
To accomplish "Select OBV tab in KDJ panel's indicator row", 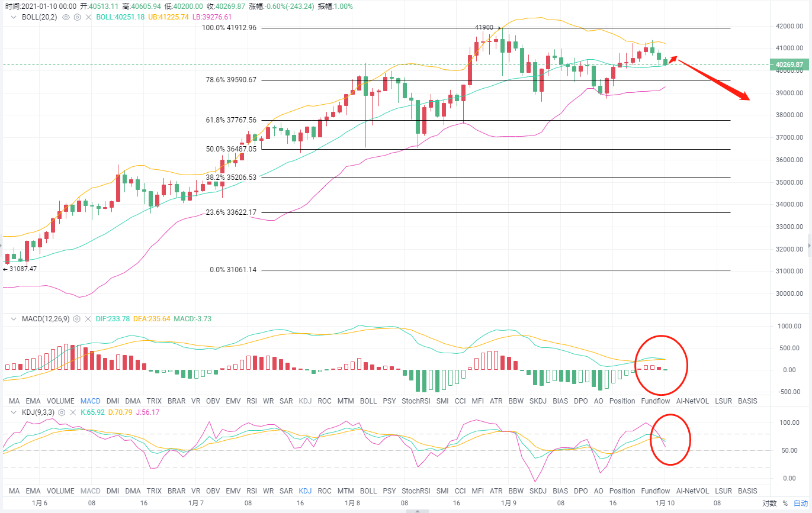I will [213, 491].
